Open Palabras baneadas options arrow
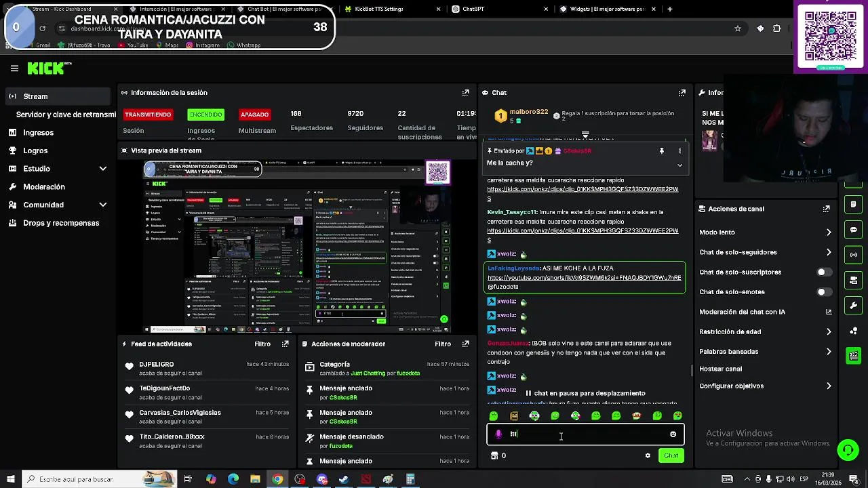 (829, 352)
